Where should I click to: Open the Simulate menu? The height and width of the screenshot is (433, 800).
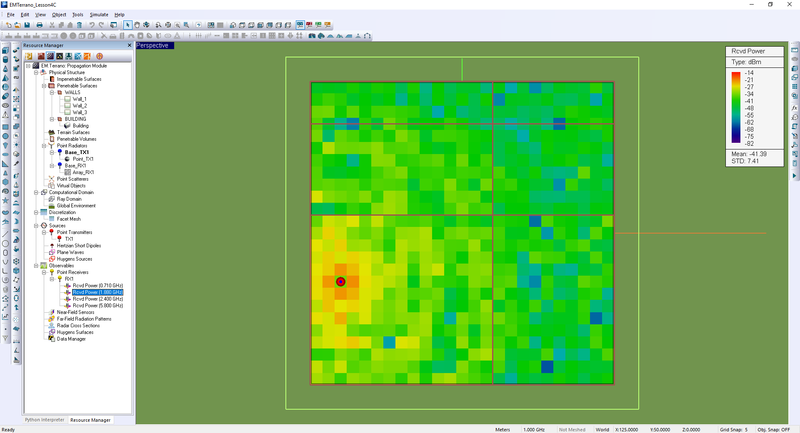(98, 15)
